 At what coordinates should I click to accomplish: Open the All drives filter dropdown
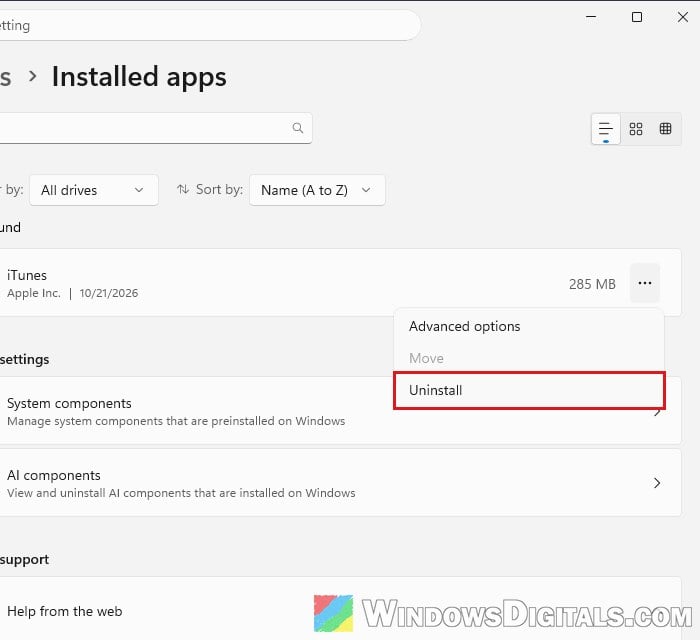coord(94,190)
